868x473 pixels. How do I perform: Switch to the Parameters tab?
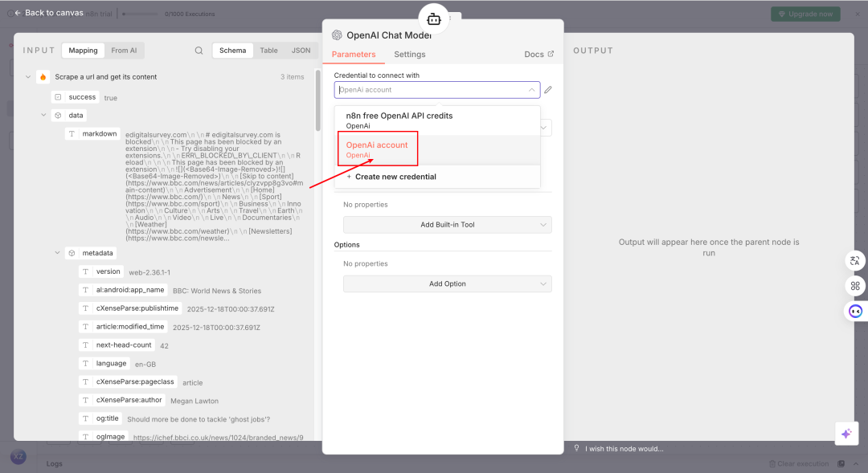(354, 55)
